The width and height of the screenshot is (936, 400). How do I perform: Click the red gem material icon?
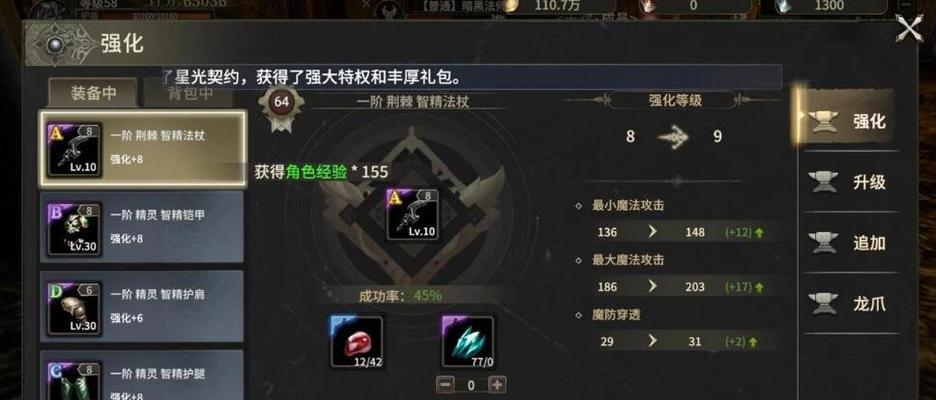coord(356,341)
